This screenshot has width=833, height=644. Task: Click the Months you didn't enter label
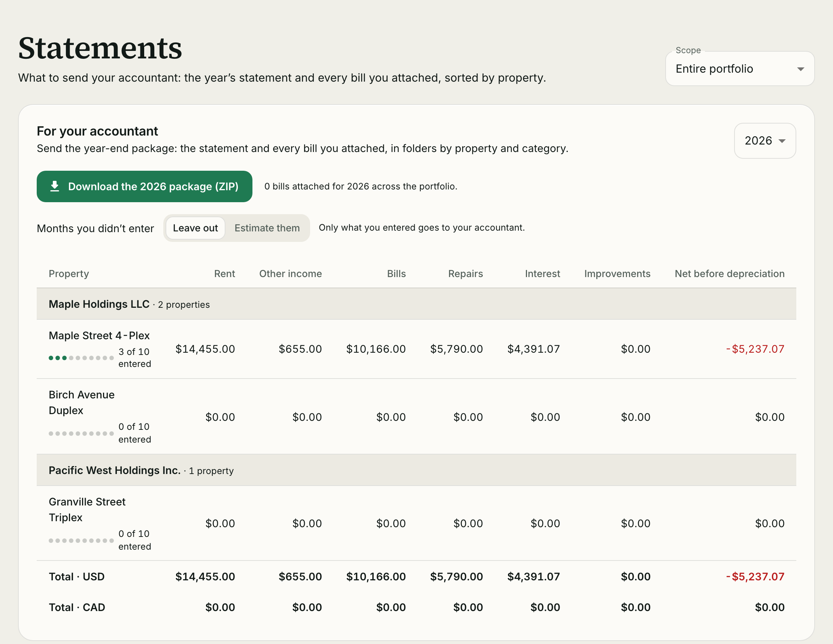point(96,228)
